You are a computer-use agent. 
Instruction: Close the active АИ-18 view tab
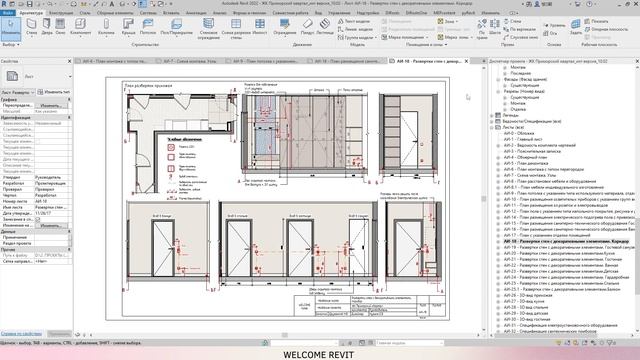tap(467, 61)
